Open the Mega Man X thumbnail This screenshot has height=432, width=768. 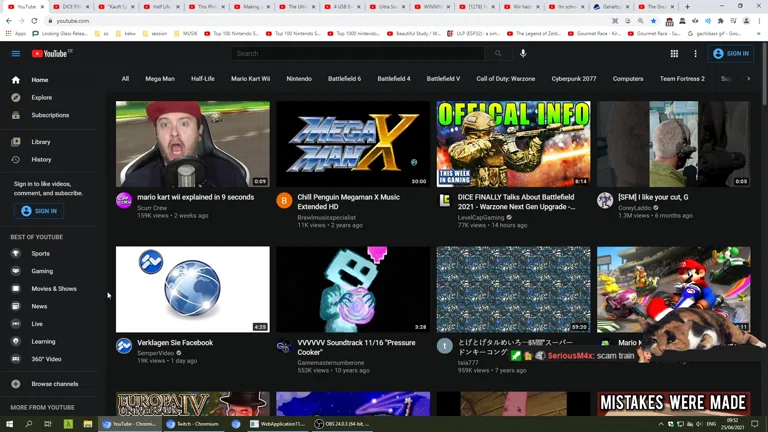click(x=353, y=144)
